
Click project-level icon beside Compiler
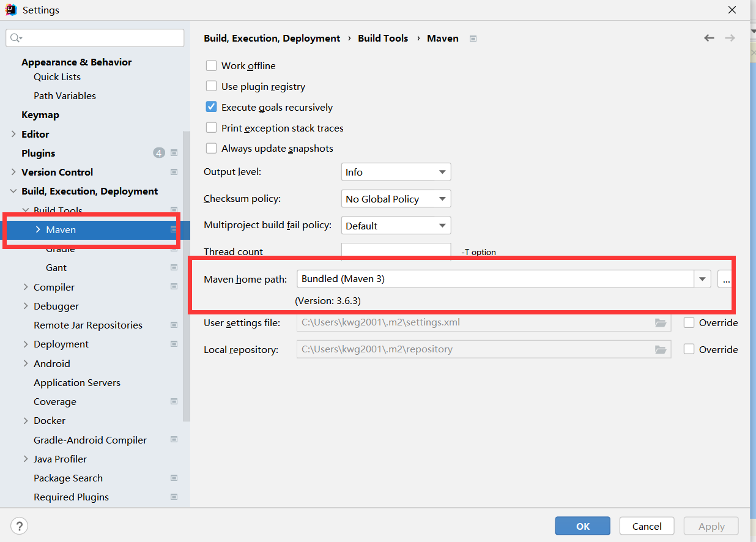[174, 287]
